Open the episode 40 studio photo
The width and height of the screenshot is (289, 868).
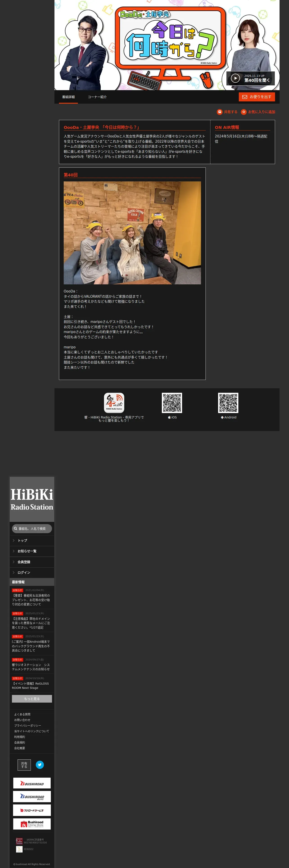(132, 233)
